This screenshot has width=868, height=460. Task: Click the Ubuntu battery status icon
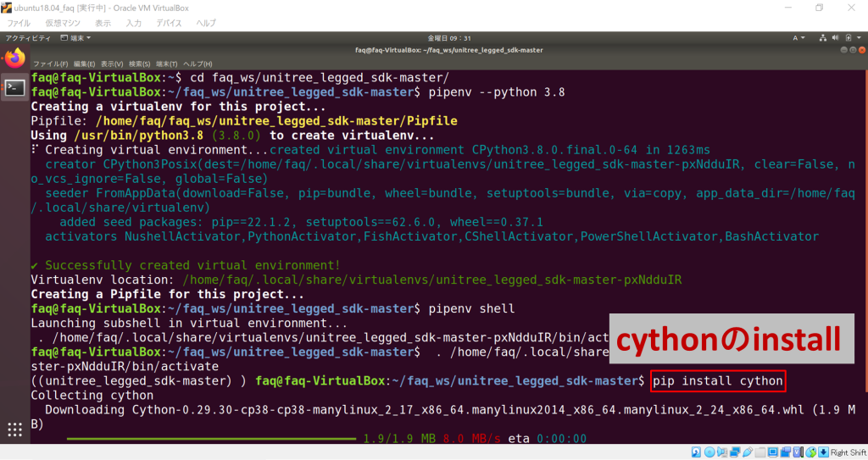[x=849, y=37]
